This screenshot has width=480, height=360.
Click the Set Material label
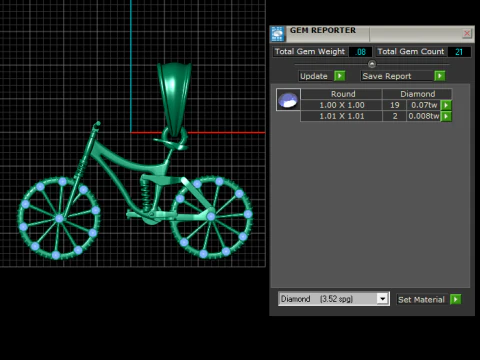pos(421,299)
